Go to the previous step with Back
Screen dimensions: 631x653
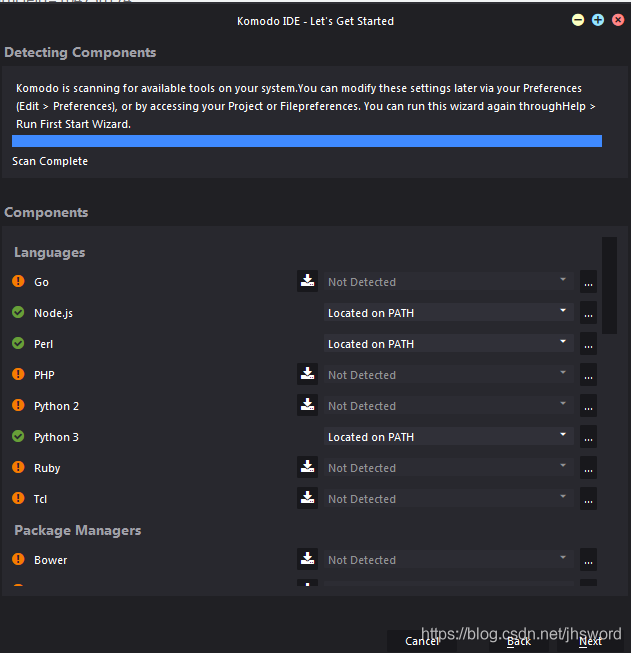point(519,641)
